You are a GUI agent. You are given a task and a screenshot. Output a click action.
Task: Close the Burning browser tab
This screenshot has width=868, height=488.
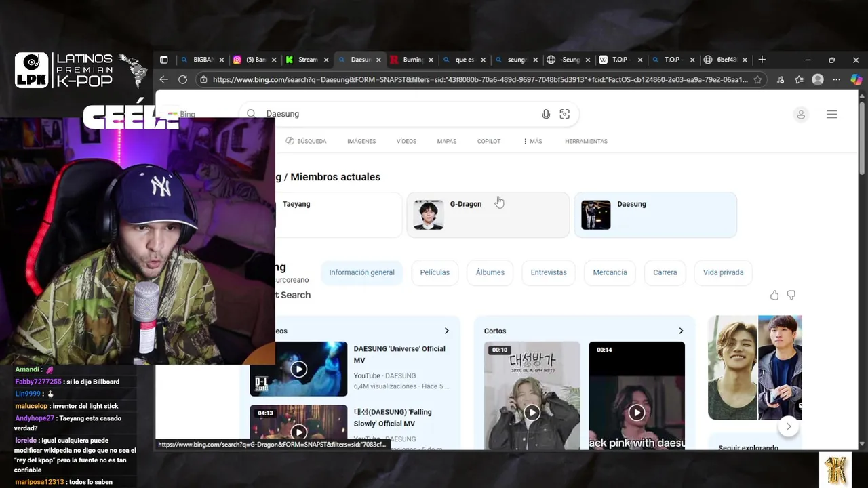(x=431, y=60)
